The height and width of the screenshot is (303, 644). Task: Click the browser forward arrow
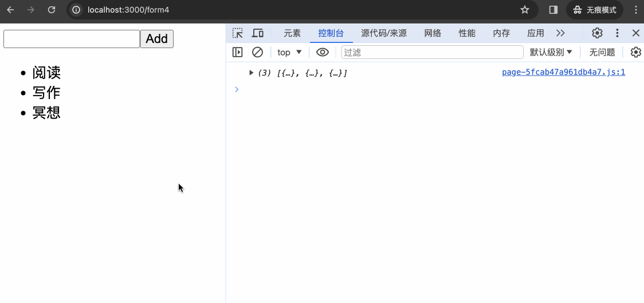(31, 10)
